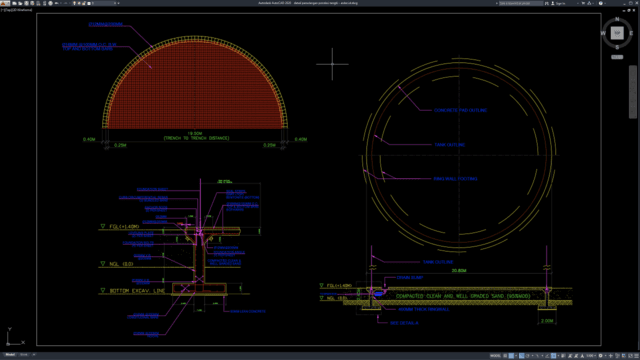Toggle snap mode in the status bar

(511, 356)
